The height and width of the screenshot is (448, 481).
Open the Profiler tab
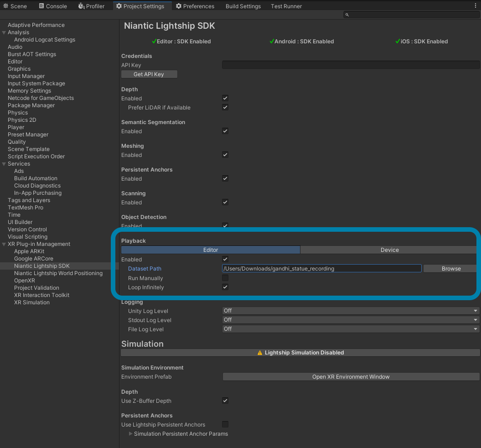[x=91, y=6]
